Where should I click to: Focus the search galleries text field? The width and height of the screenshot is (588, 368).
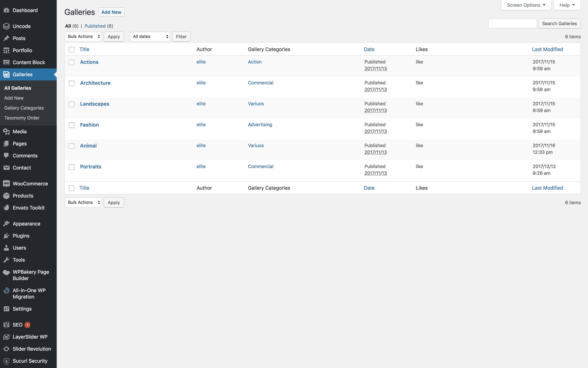[512, 23]
